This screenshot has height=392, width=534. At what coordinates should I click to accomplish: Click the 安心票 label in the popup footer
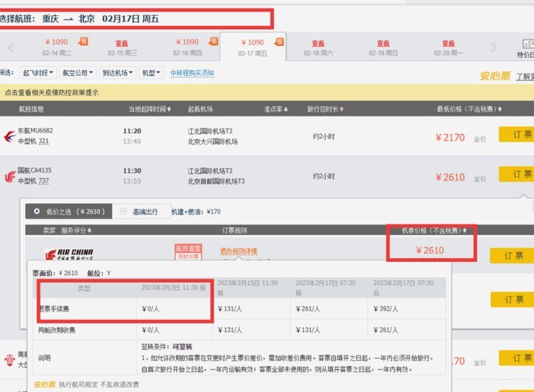45,384
